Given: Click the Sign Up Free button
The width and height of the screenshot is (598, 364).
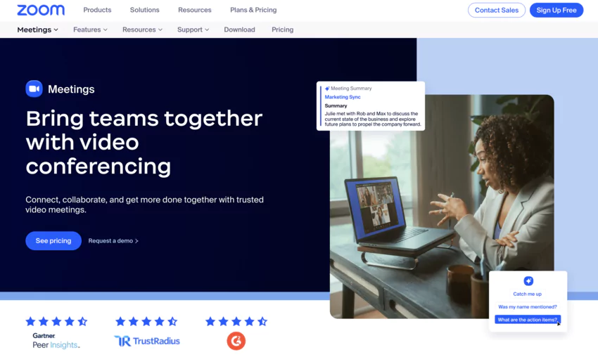Looking at the screenshot, I should pos(556,11).
